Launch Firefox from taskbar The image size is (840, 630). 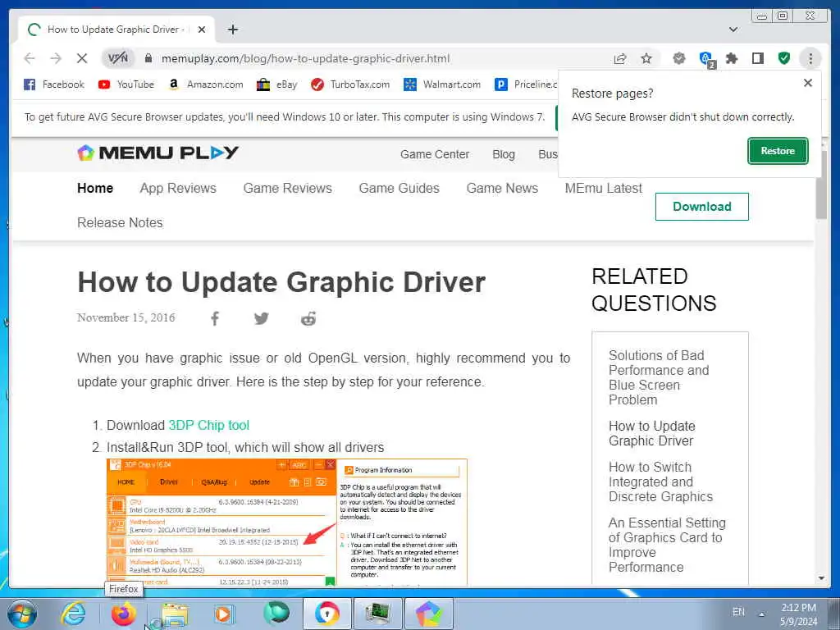124,614
